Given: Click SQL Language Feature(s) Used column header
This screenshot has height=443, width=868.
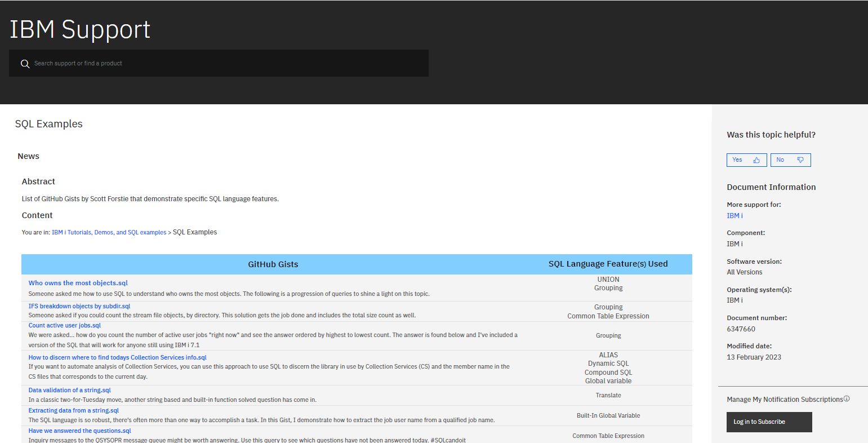Looking at the screenshot, I should (608, 264).
